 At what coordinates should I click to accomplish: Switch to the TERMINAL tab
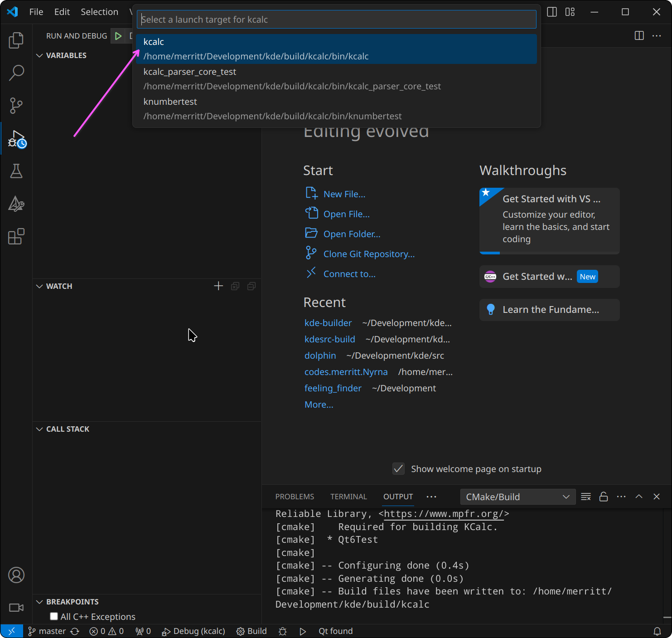click(x=348, y=497)
